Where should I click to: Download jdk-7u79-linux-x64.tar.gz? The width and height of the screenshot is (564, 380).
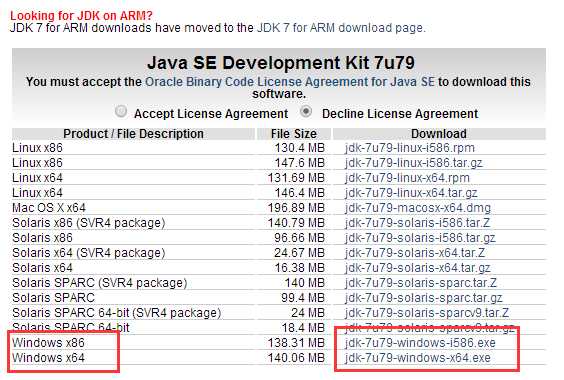pyautogui.click(x=411, y=193)
